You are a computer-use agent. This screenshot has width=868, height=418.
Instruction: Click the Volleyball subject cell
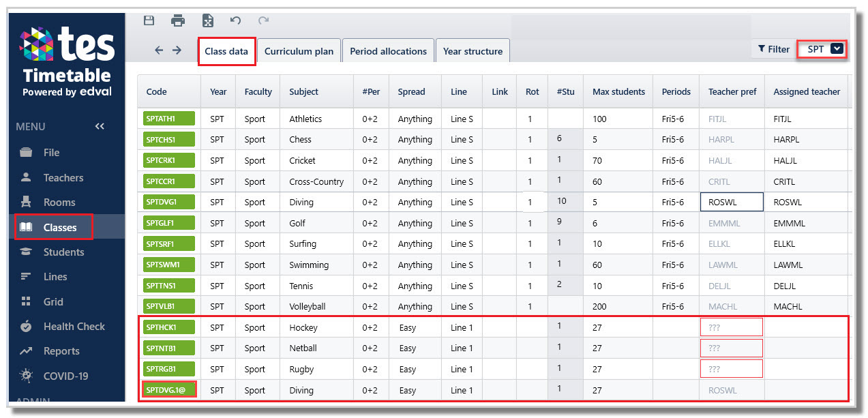[x=317, y=306]
